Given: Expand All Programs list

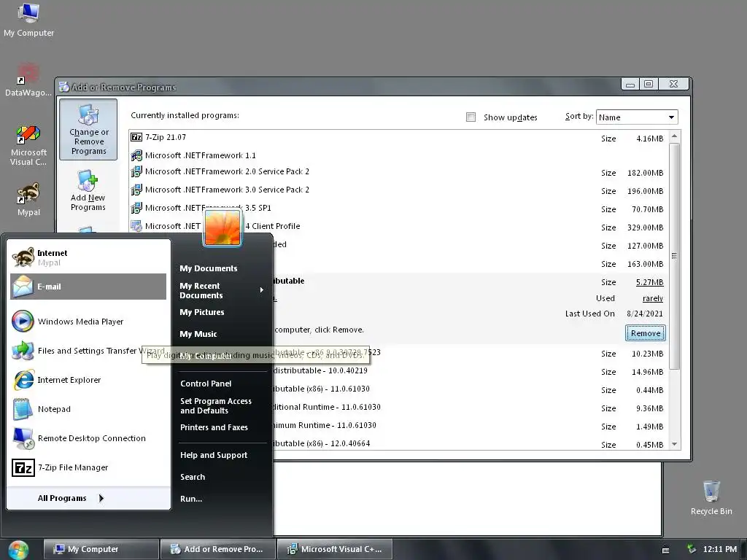Looking at the screenshot, I should click(x=71, y=498).
